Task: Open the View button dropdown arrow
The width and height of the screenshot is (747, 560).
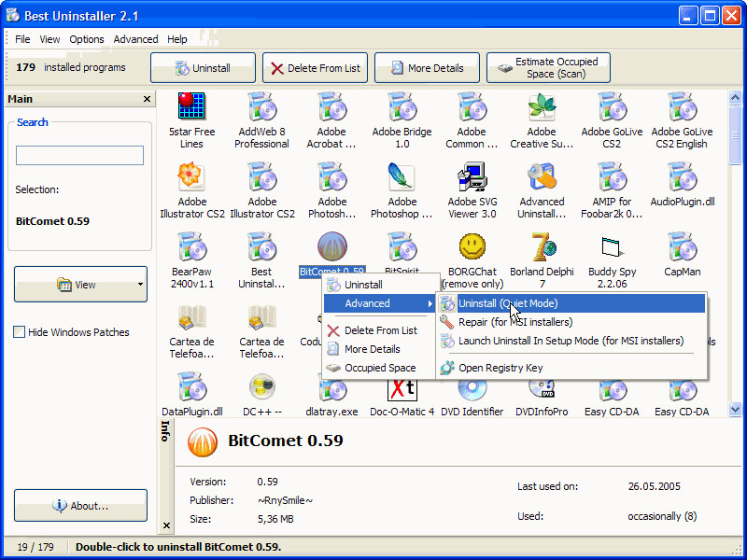Action: [141, 285]
